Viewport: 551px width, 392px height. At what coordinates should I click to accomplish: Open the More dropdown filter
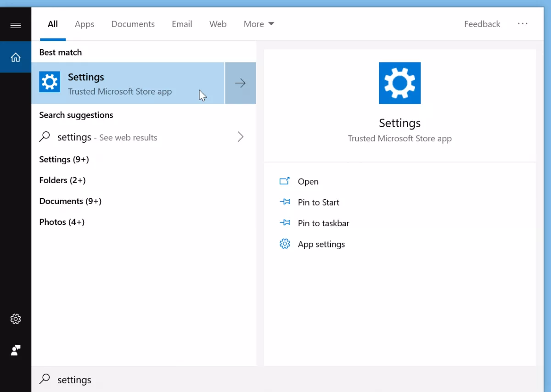[259, 24]
